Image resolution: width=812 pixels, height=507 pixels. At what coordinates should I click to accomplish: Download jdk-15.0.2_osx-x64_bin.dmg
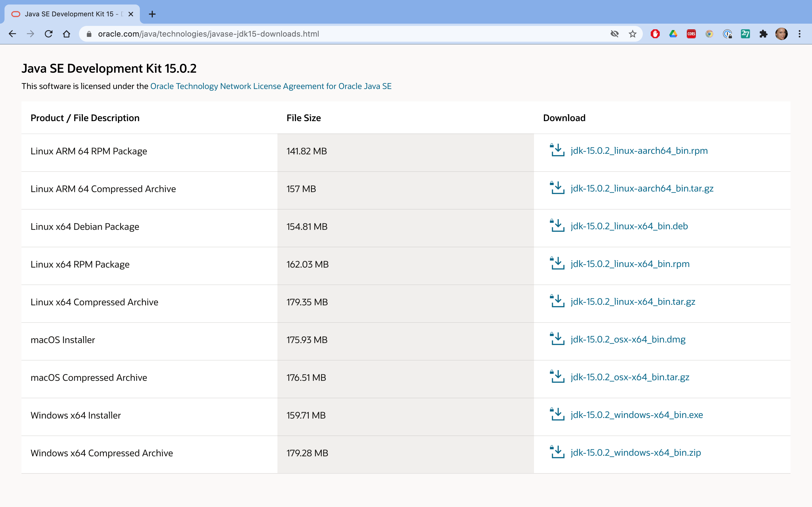pos(628,339)
